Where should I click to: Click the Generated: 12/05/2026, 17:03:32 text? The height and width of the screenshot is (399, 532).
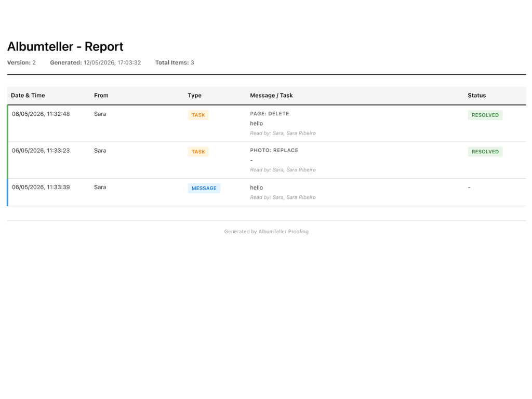96,62
